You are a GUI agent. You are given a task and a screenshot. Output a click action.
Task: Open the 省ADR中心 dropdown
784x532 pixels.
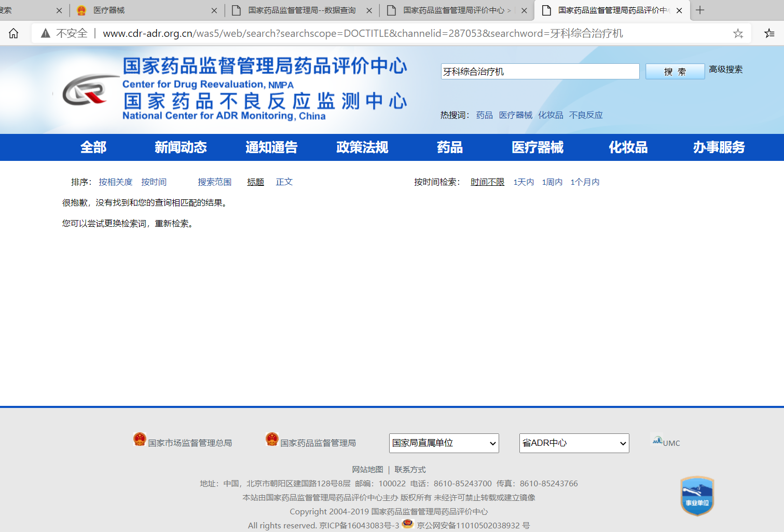574,443
